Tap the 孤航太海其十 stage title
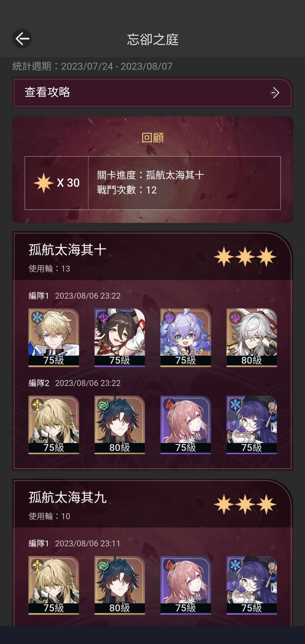Screen dimensions: 305x644 [x=68, y=249]
